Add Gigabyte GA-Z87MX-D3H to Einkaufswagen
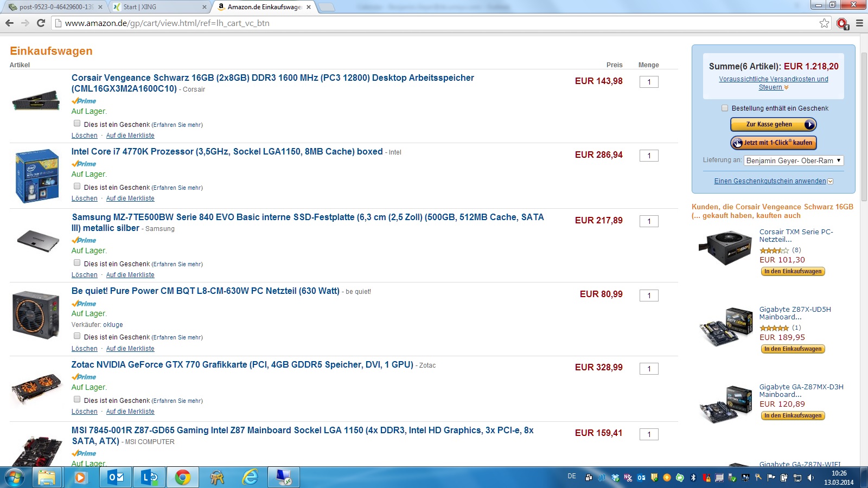 point(793,415)
